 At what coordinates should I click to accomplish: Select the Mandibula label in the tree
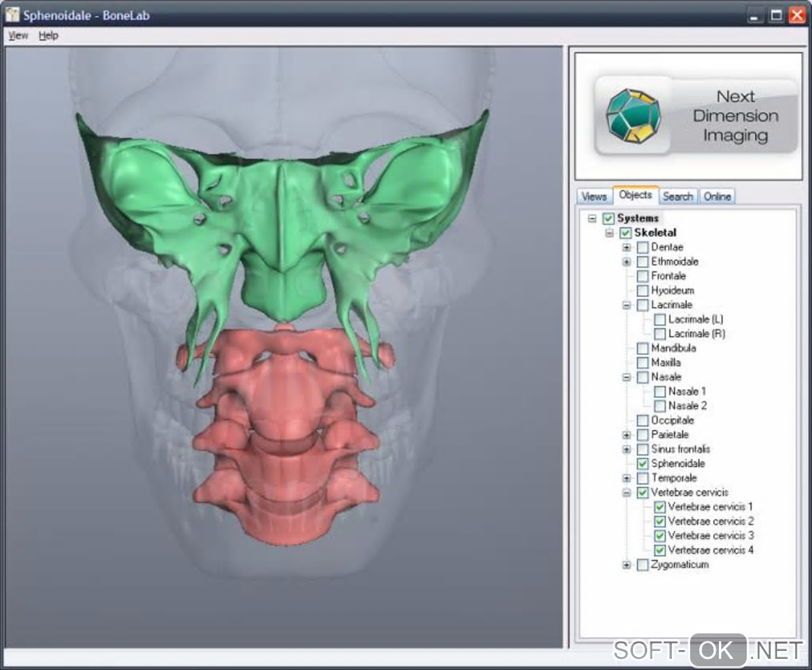tap(673, 348)
